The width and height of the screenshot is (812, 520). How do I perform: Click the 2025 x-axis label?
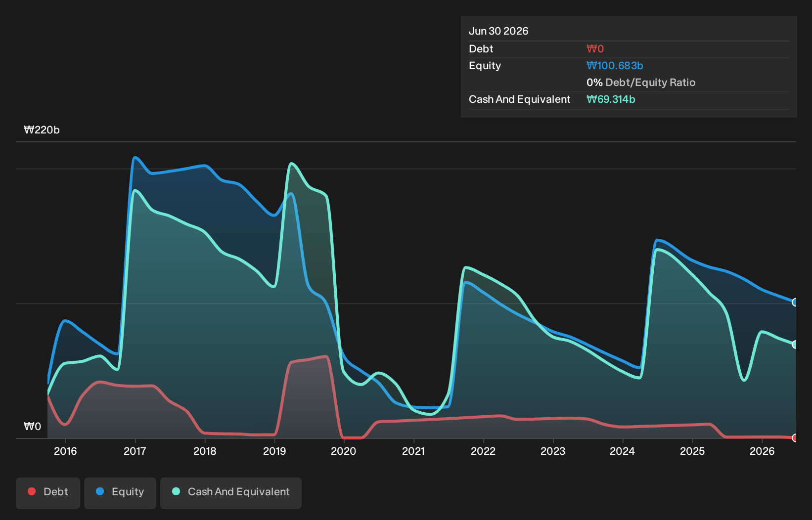tap(692, 451)
